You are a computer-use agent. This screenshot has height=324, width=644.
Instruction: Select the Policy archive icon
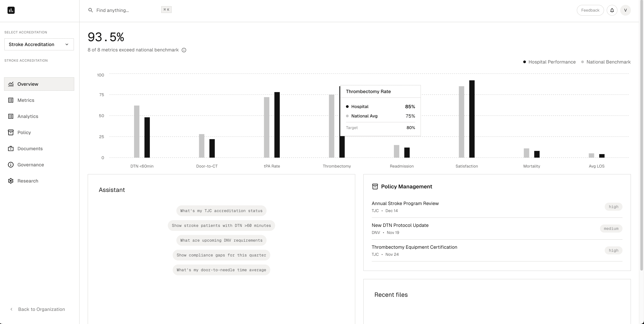pyautogui.click(x=11, y=132)
